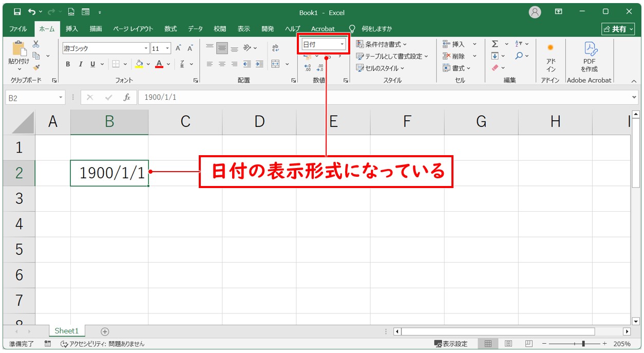The height and width of the screenshot is (353, 644).
Task: Toggle center alignment in the 配置 group
Action: point(222,64)
